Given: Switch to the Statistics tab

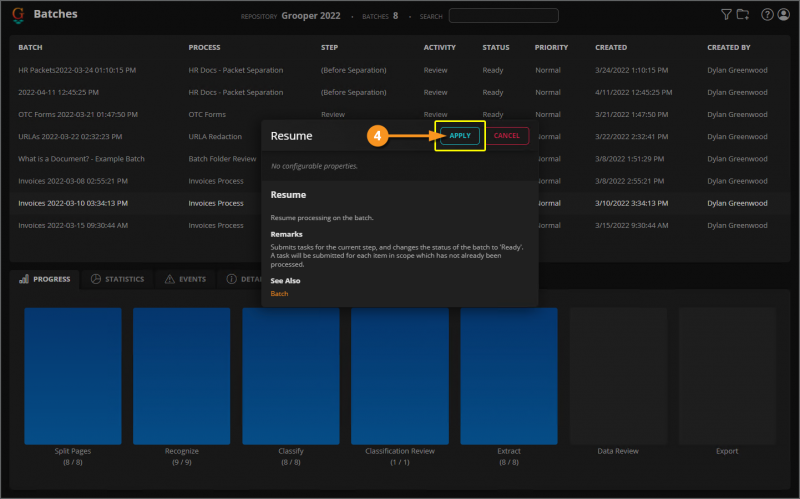Looking at the screenshot, I should point(117,279).
